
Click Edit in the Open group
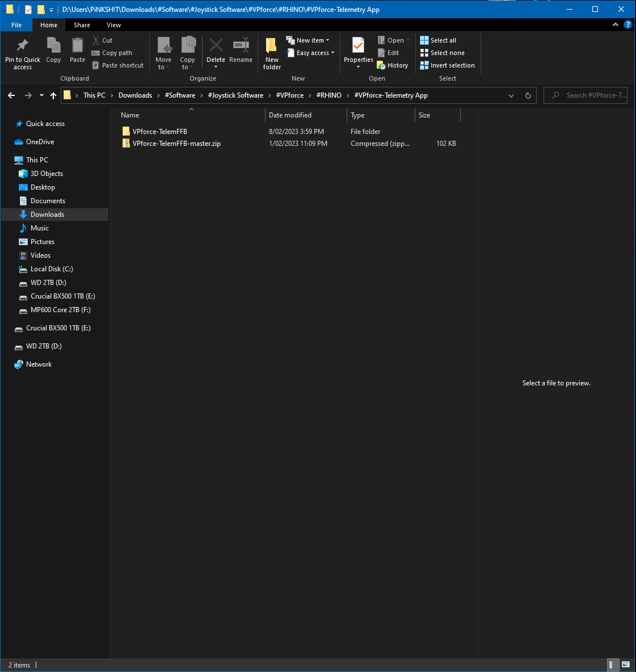[389, 53]
